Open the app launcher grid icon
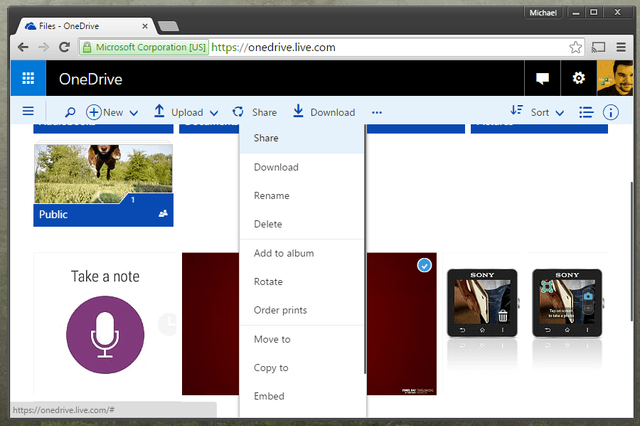This screenshot has width=640, height=426. [x=28, y=78]
